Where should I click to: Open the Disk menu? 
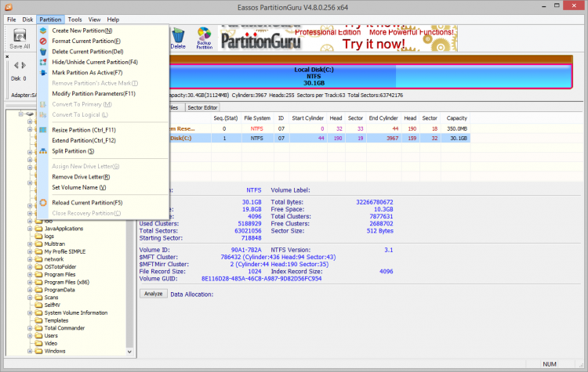pyautogui.click(x=27, y=20)
